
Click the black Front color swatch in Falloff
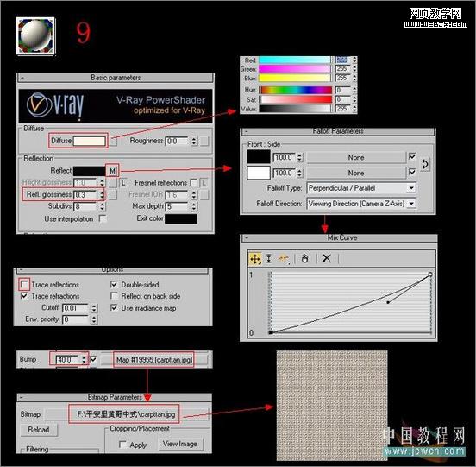tap(259, 157)
